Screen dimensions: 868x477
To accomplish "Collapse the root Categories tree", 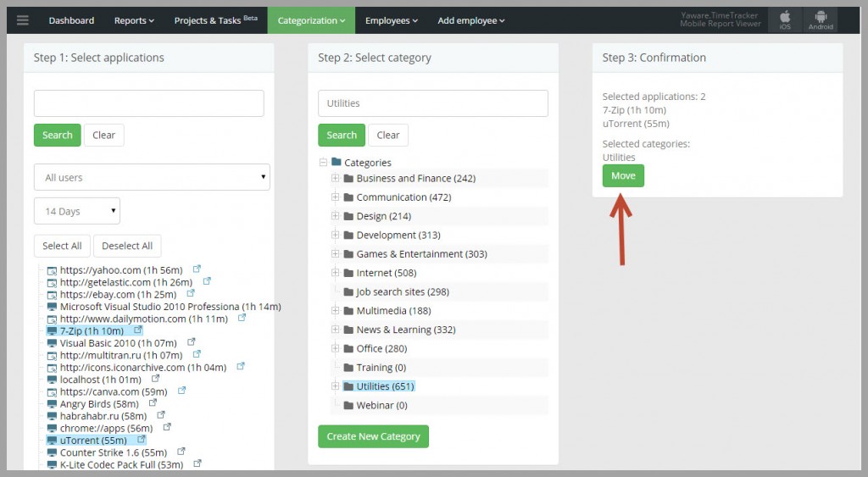I will tap(323, 162).
